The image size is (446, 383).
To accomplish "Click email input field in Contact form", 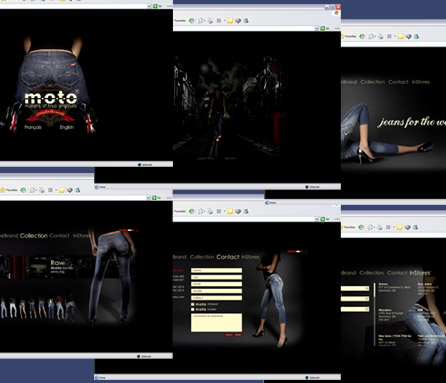I will pyautogui.click(x=216, y=284).
